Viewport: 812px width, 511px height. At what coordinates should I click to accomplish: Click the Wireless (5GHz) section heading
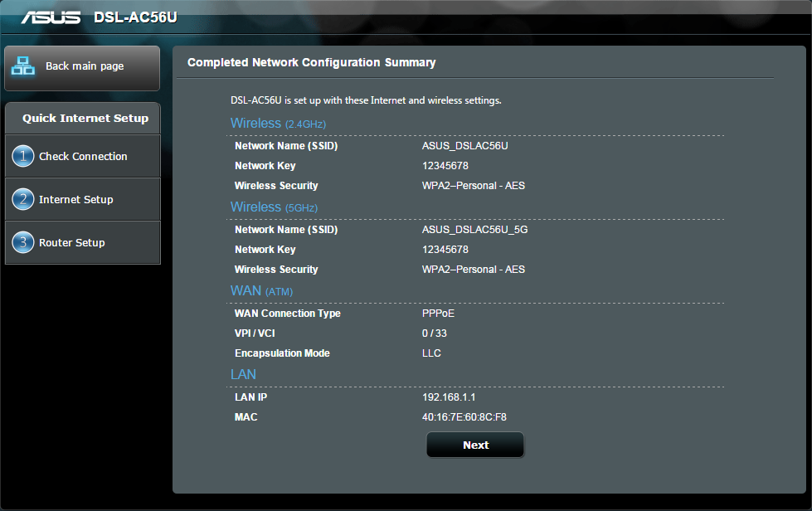(x=274, y=207)
